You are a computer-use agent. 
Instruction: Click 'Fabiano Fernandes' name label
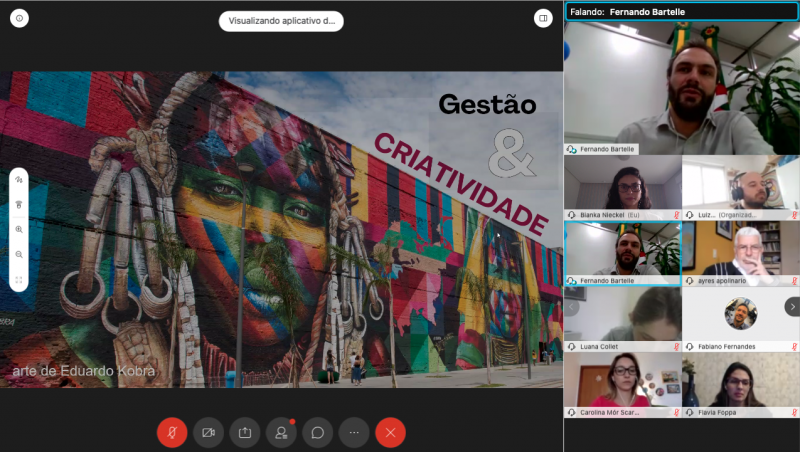[727, 347]
